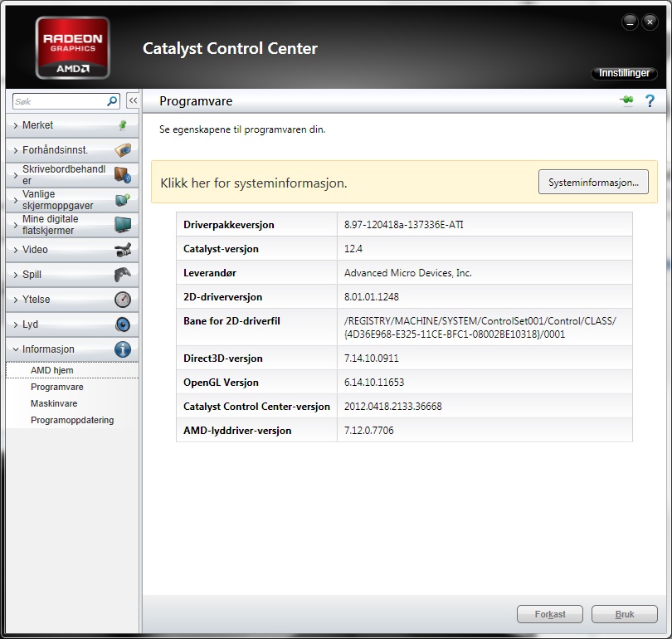Click the AMD-lyddriver-versjon row label
Image resolution: width=672 pixels, height=639 pixels.
237,430
